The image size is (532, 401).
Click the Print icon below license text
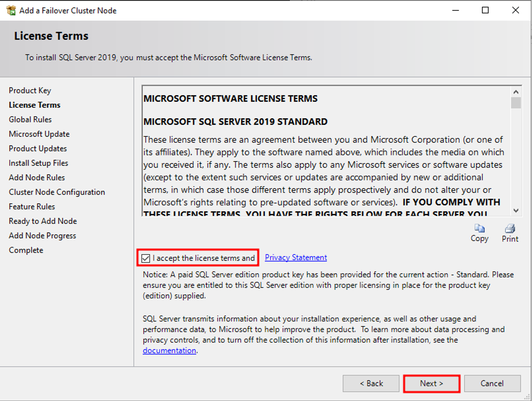click(510, 229)
